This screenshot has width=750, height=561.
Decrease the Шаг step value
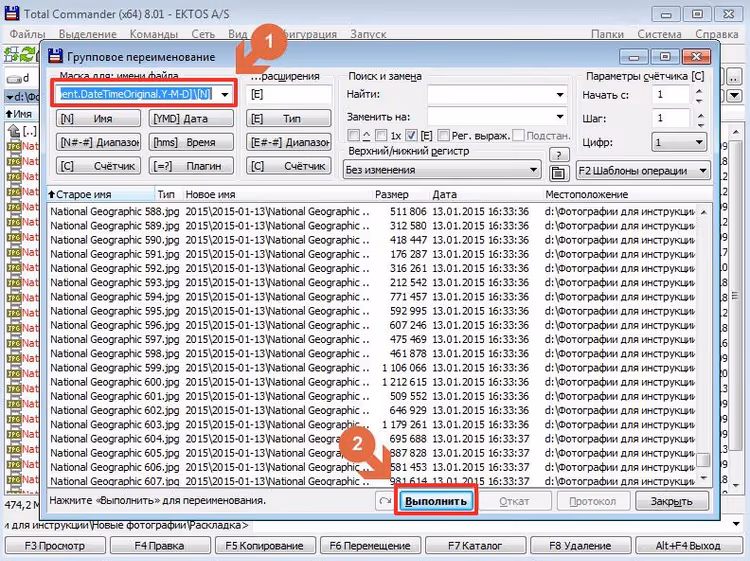click(x=700, y=124)
